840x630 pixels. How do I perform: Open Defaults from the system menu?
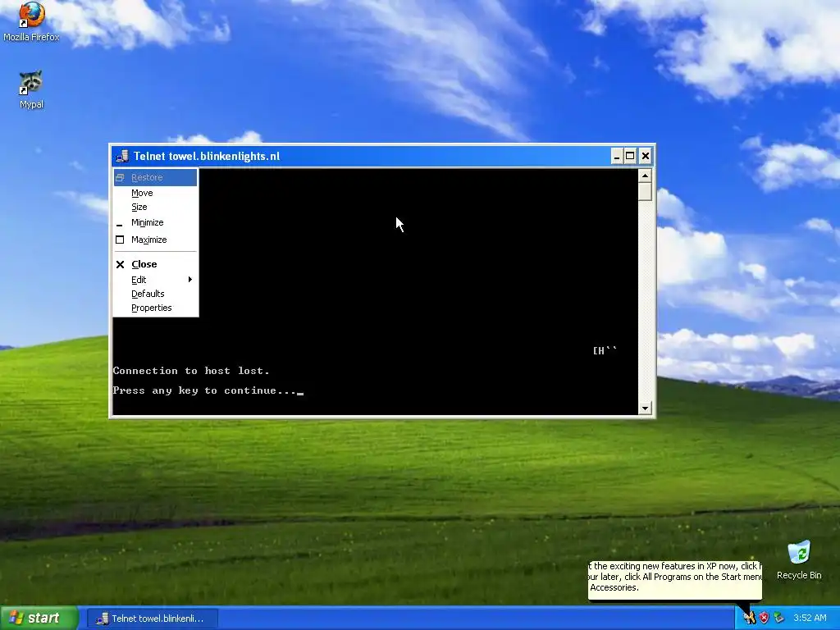[155, 294]
